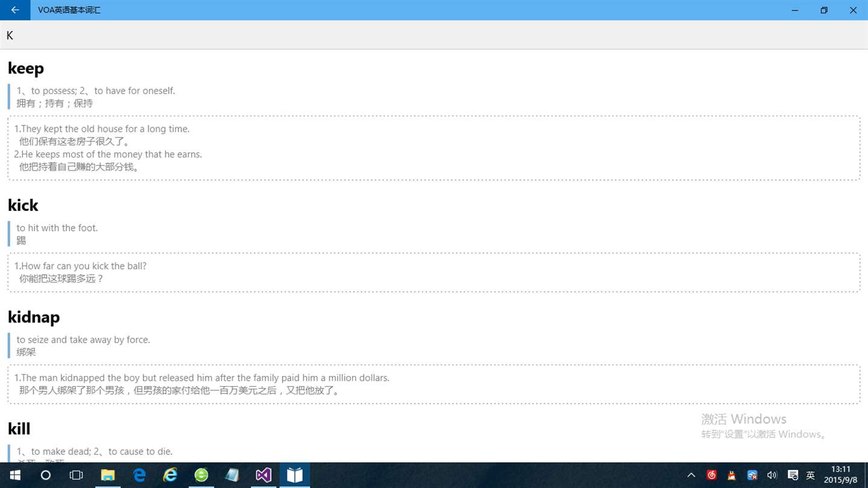The image size is (868, 488).
Task: Click Chinese meaning 拥有；持有；保持
Action: coord(55,104)
